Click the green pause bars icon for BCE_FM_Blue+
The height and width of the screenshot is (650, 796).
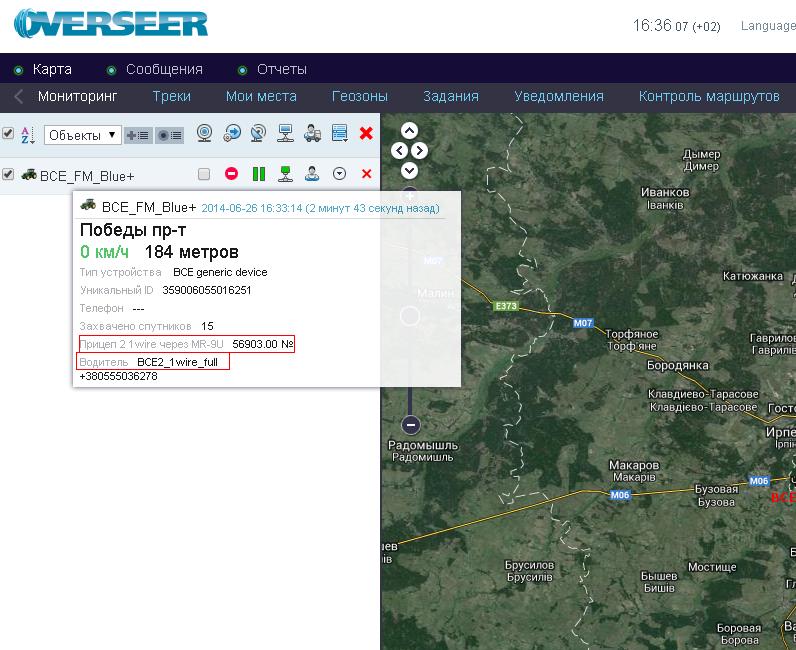259,174
